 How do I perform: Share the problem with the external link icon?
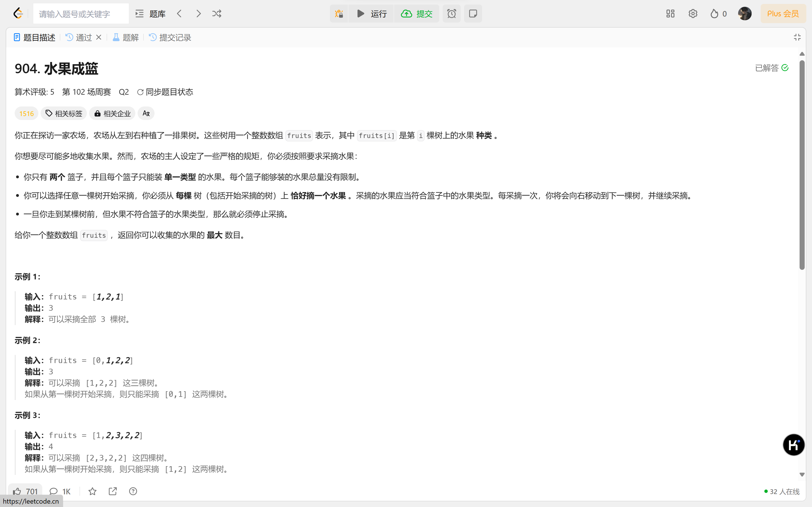[112, 491]
